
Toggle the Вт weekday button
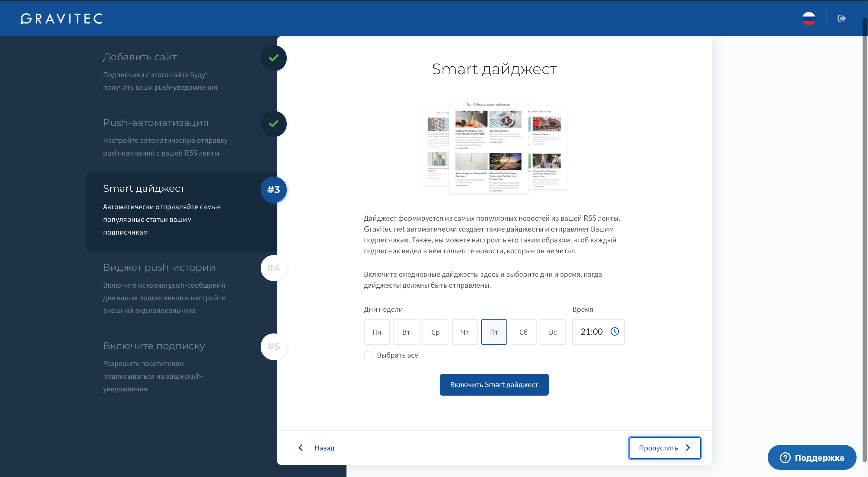[x=406, y=332]
